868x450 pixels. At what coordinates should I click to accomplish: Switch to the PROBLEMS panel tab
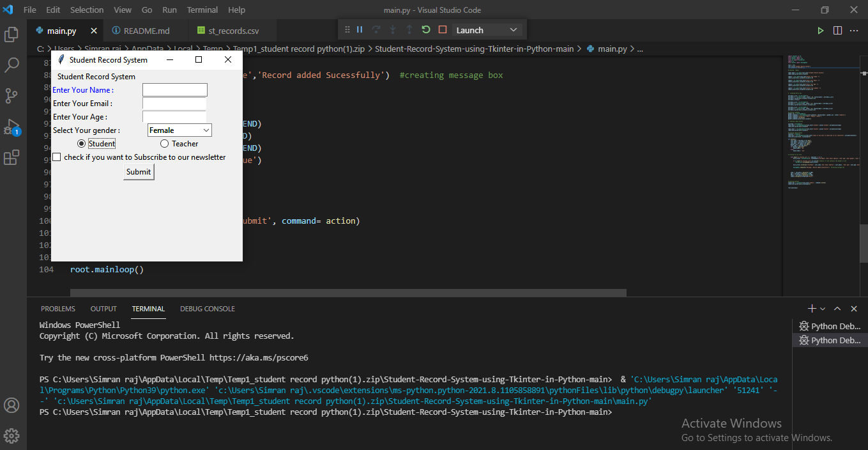(58, 309)
